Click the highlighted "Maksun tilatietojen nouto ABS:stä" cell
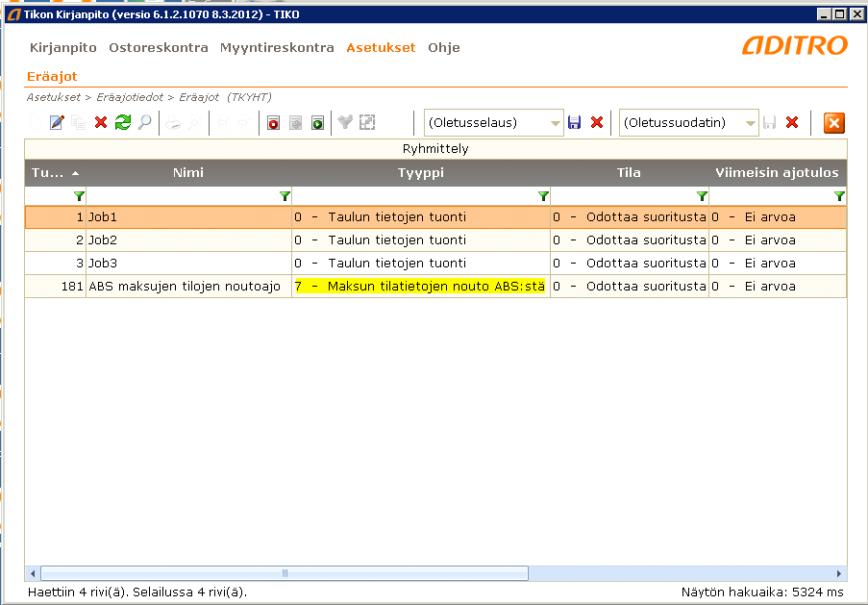The width and height of the screenshot is (868, 605). coord(421,287)
